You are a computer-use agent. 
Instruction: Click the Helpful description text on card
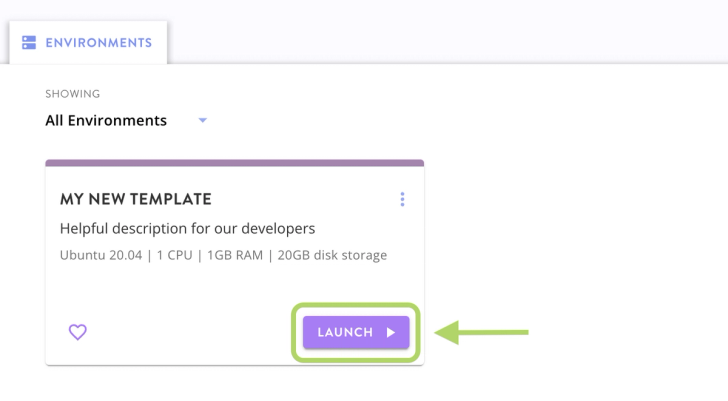pos(187,228)
